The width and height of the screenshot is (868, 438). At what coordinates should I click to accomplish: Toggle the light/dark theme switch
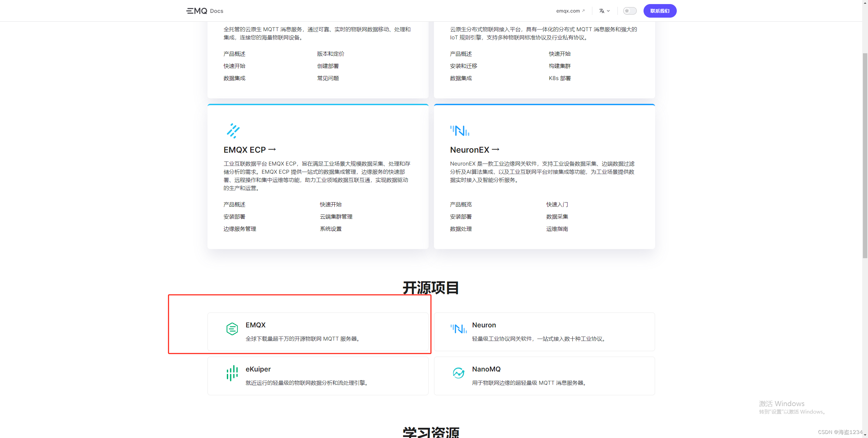pos(630,11)
